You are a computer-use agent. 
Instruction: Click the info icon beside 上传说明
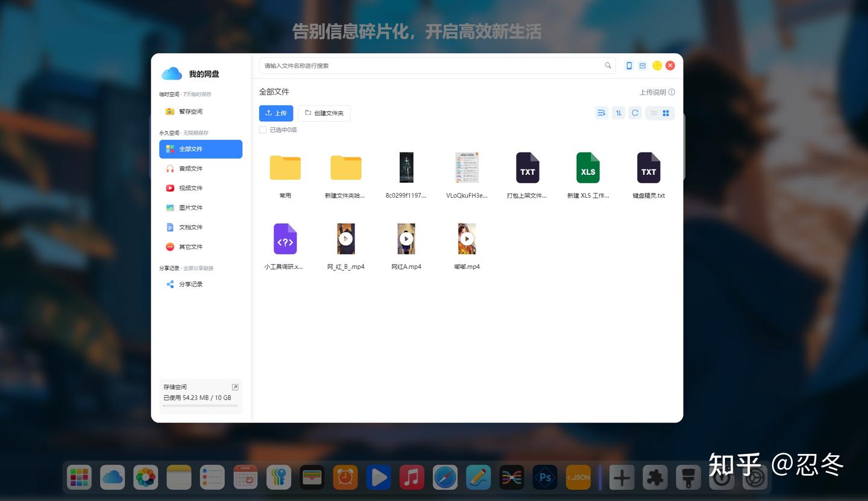pyautogui.click(x=671, y=92)
